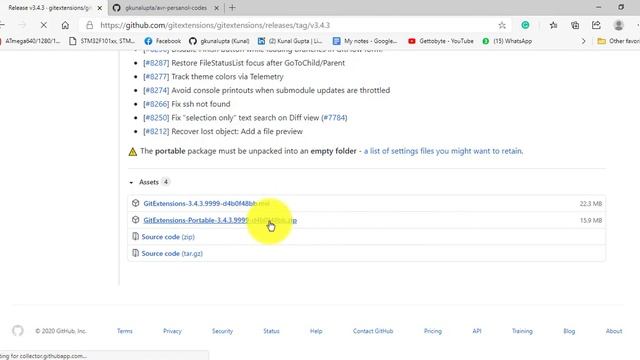Screen dimensions: 640x360
Task: Open About footer link
Action: pyautogui.click(x=614, y=331)
